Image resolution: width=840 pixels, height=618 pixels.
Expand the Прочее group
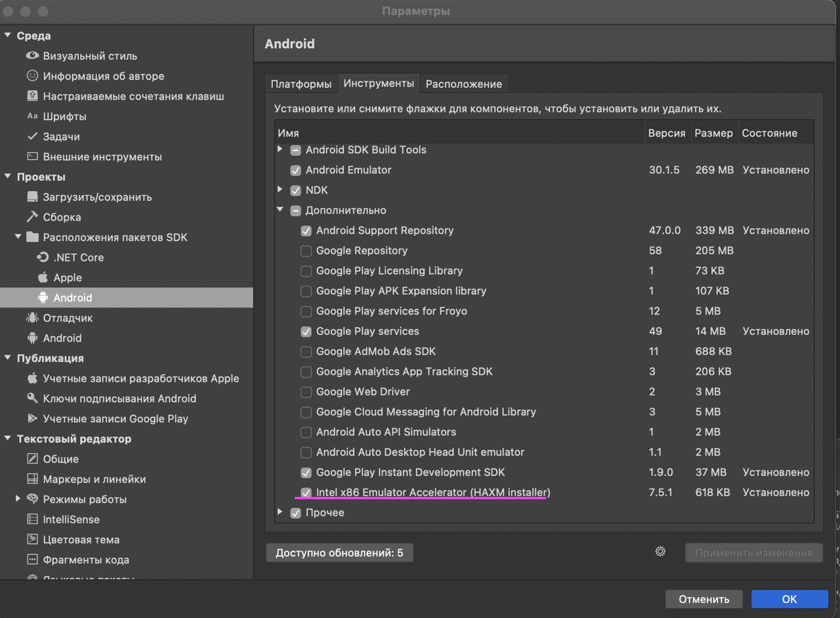(280, 512)
